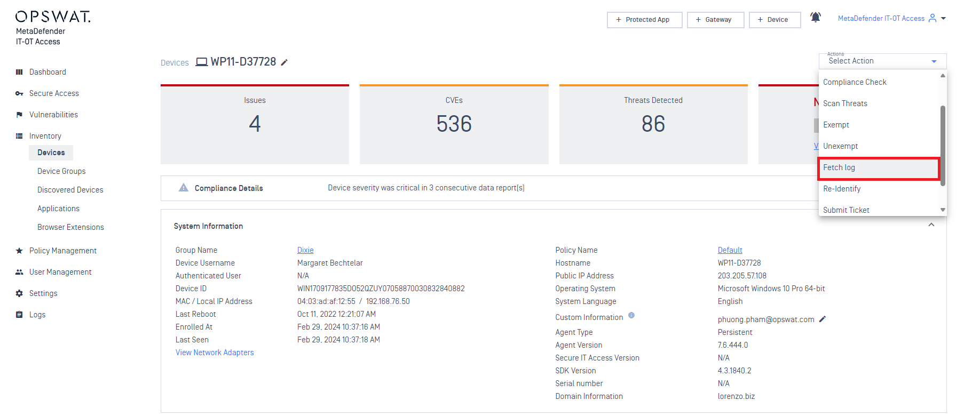Choose Compliance Check from the action menu
This screenshot has height=416, width=980.
click(x=879, y=82)
